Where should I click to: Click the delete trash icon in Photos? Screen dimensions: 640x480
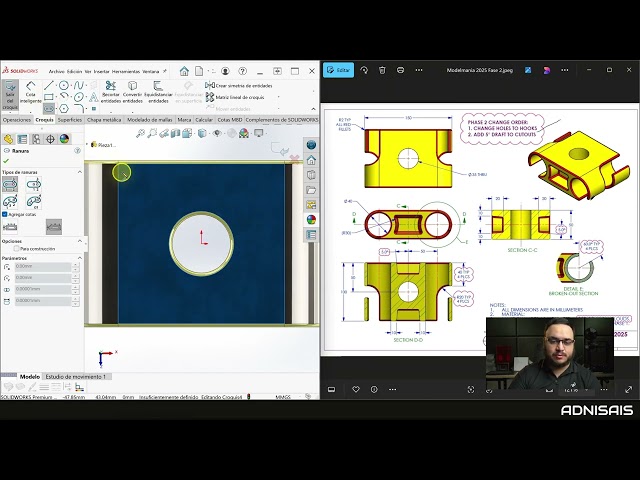point(382,70)
